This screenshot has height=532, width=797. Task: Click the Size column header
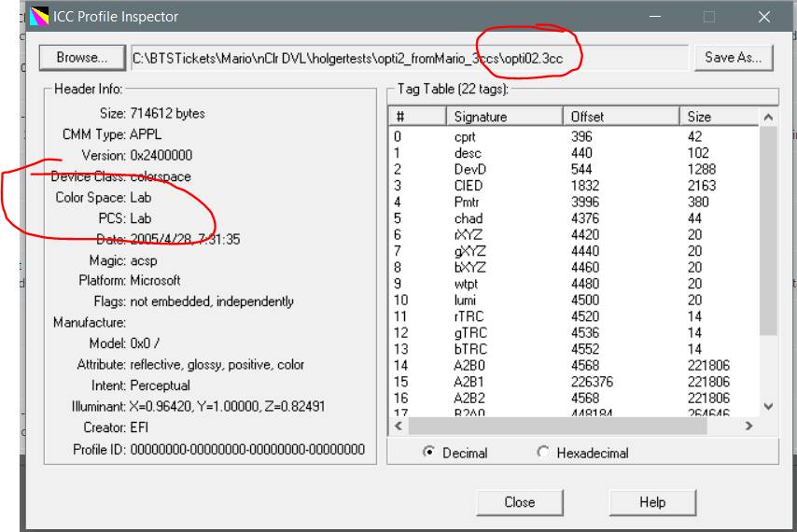719,117
